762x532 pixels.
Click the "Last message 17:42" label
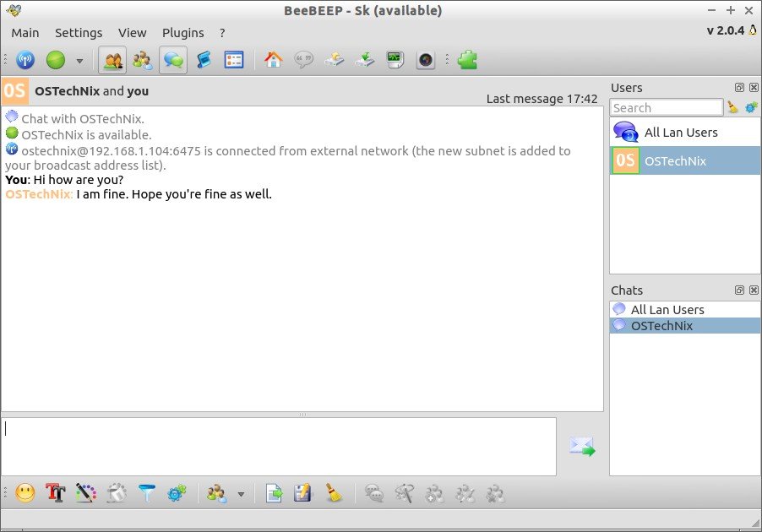point(542,99)
